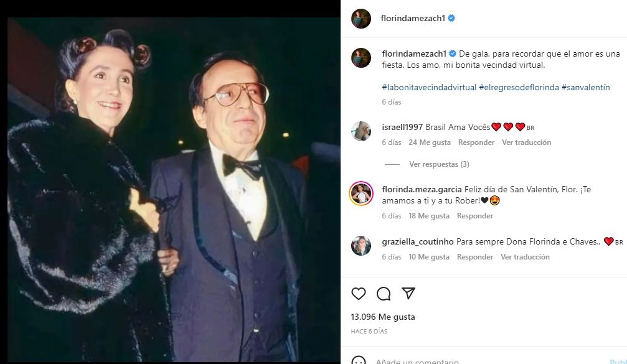Viewport: 627px width, 364px height.
Task: Click florindamezach1 header profile picture
Action: (x=361, y=19)
